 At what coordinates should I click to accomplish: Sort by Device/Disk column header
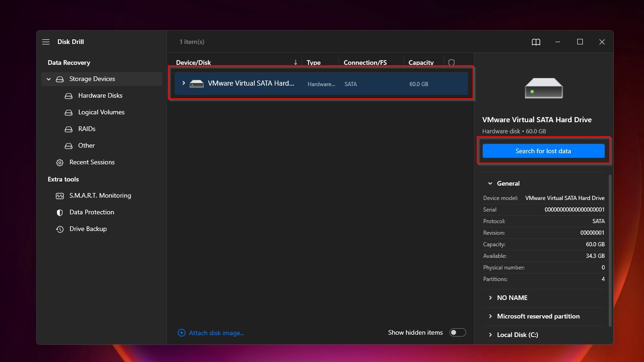(193, 62)
